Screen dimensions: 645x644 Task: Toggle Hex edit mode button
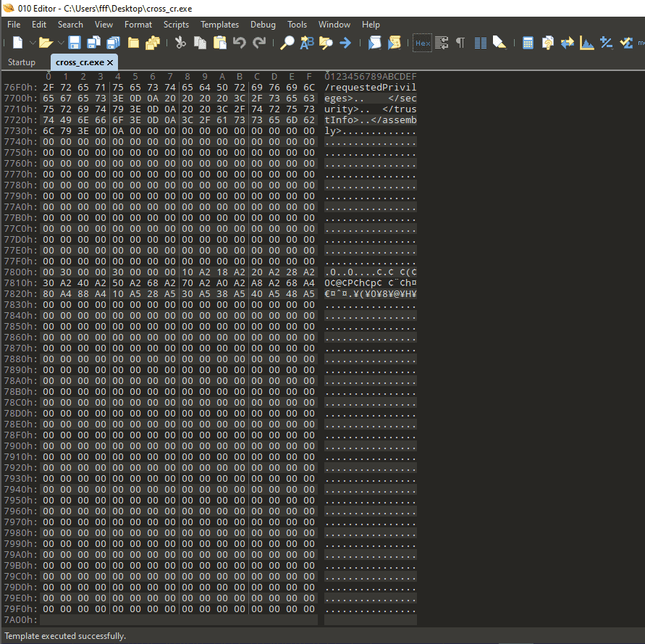click(x=422, y=43)
